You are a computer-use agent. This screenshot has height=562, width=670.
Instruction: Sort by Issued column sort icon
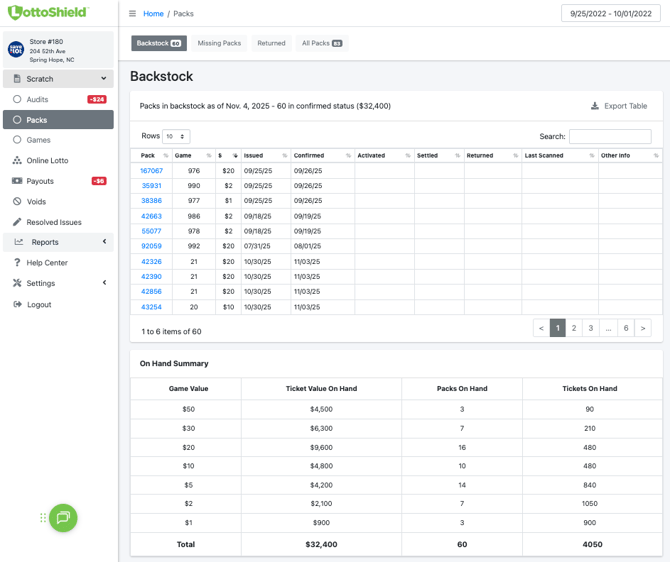[x=285, y=156]
